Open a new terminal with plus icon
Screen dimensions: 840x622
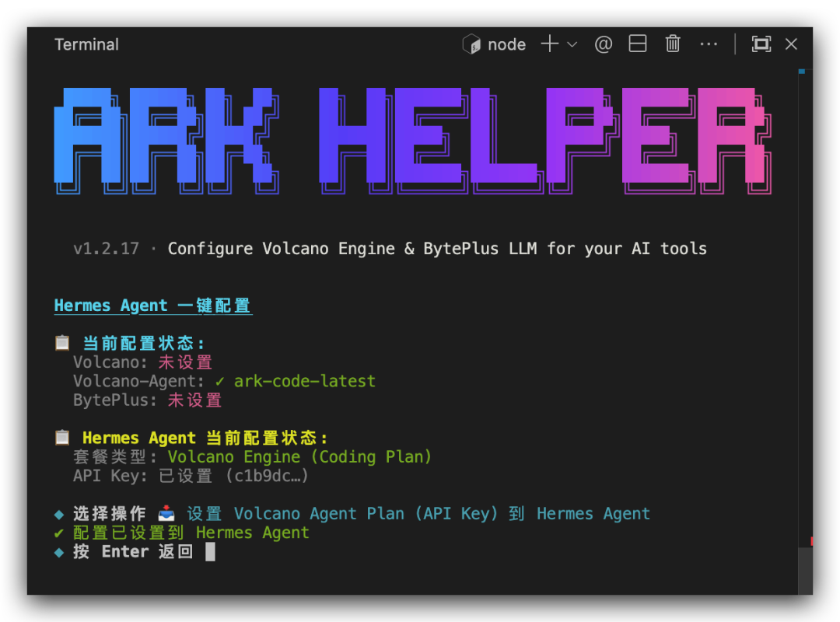[x=550, y=44]
